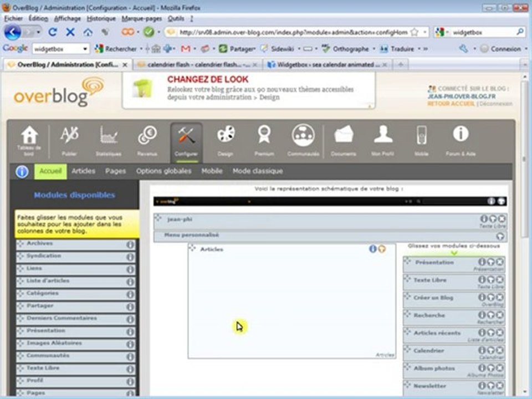
Task: Open Communautés icon
Action: tap(303, 135)
